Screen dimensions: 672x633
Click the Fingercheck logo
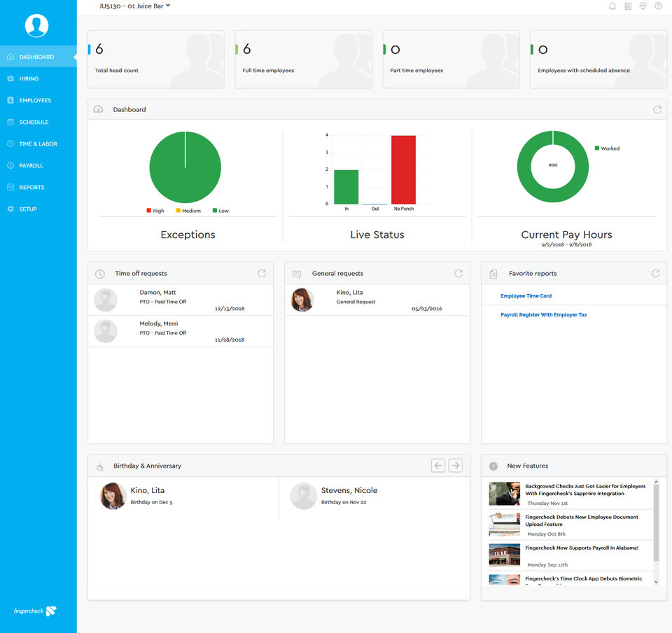click(35, 611)
